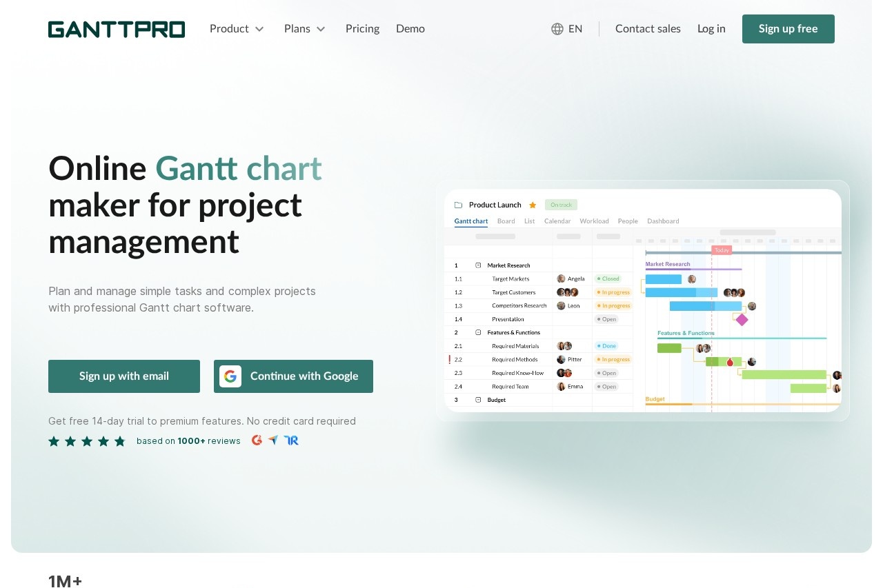
Task: Click the TrustRadius review icon
Action: (291, 440)
